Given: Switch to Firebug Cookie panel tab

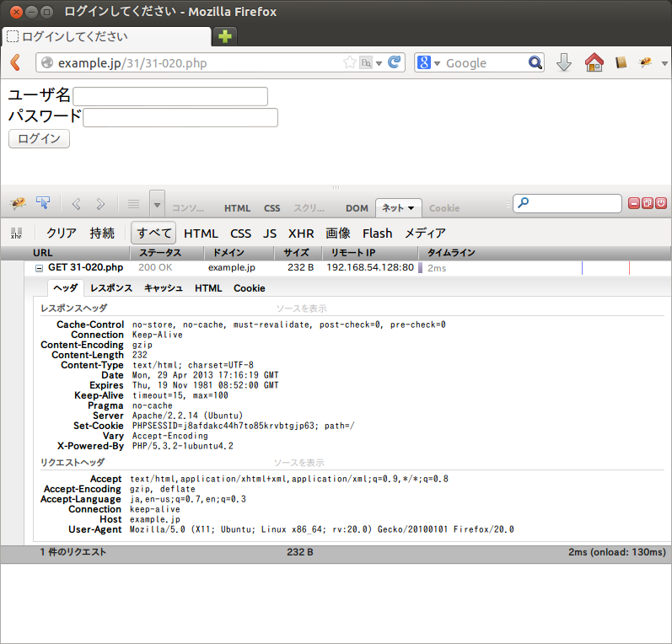Looking at the screenshot, I should (444, 208).
